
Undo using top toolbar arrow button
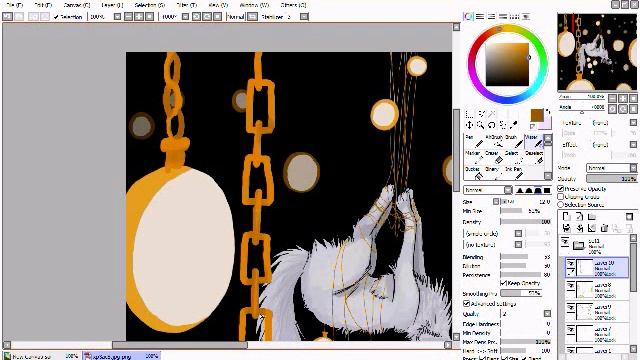coord(7,16)
